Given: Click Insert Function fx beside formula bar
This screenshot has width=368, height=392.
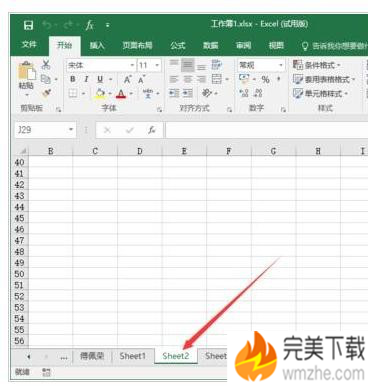Looking at the screenshot, I should [x=152, y=130].
